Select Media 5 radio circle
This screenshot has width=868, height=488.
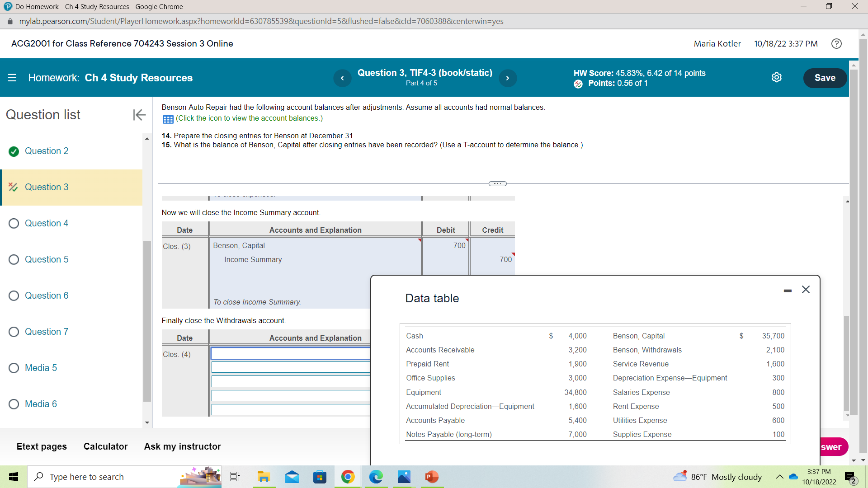point(14,368)
